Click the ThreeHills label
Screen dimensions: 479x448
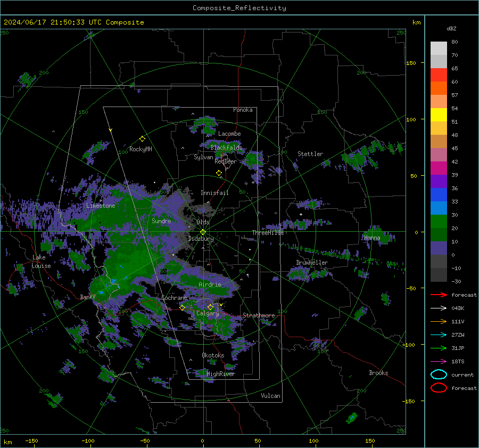tap(268, 233)
